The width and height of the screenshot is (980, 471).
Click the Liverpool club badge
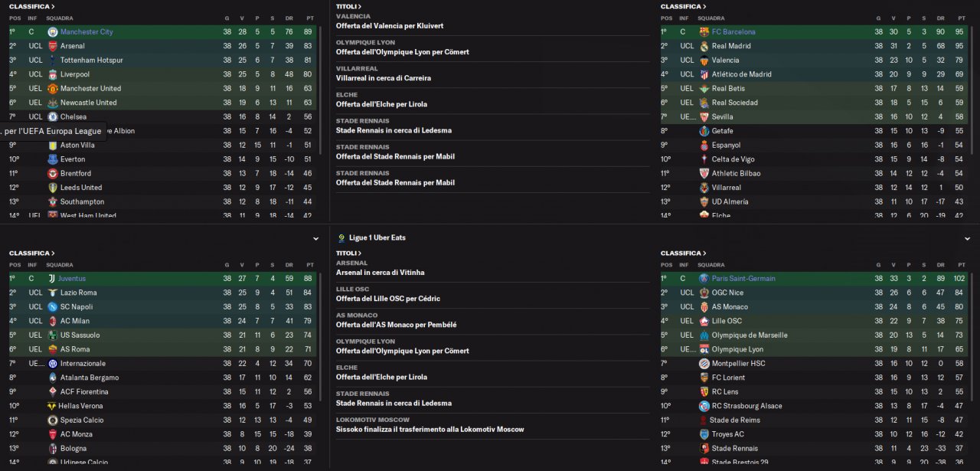(52, 74)
